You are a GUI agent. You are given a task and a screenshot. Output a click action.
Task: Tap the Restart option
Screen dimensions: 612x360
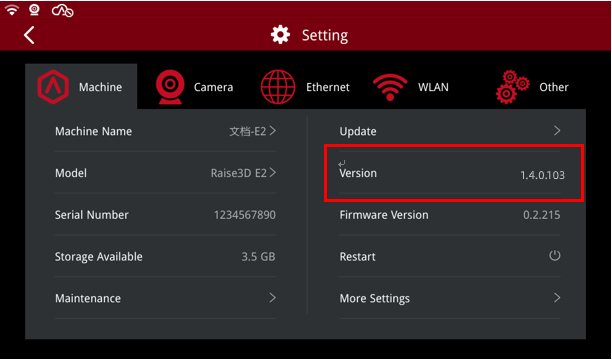pyautogui.click(x=450, y=257)
